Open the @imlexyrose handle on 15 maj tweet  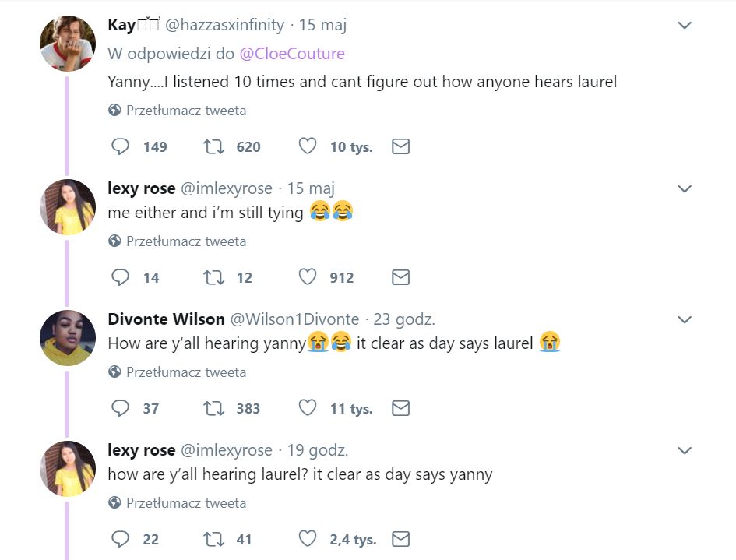point(227,188)
